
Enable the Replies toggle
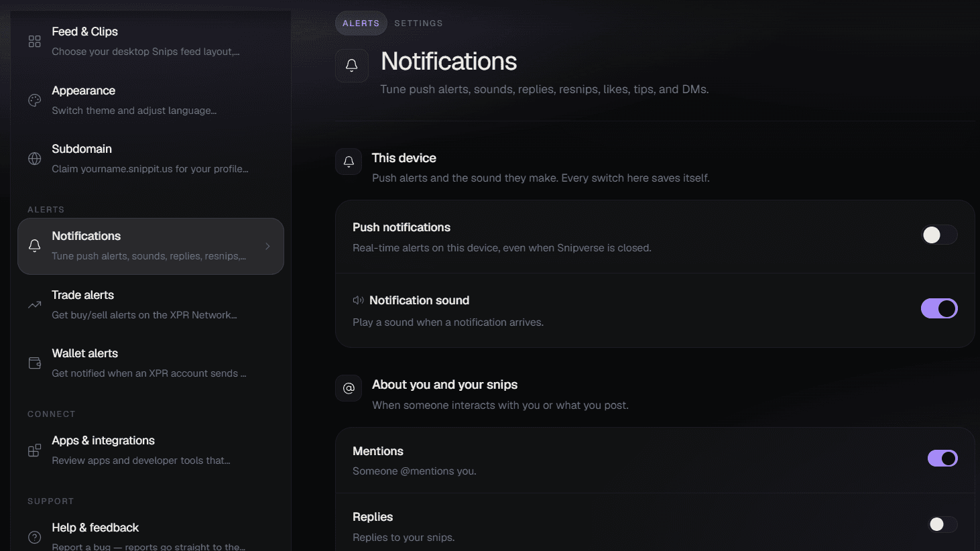(942, 524)
